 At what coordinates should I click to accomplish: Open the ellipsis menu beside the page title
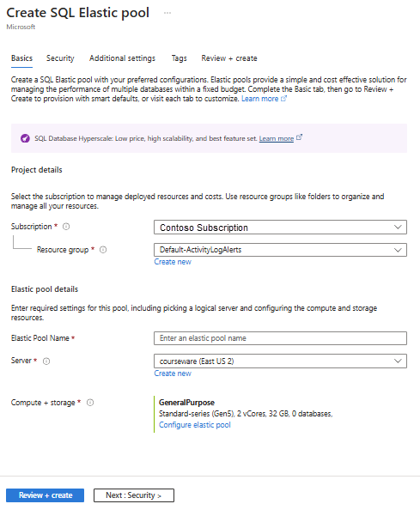coord(167,13)
